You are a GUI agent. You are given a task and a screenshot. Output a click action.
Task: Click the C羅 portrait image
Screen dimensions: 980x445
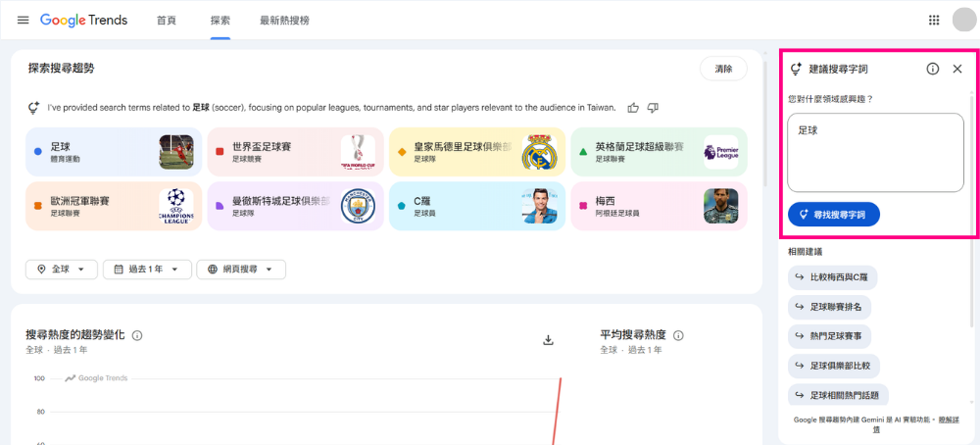pyautogui.click(x=539, y=206)
